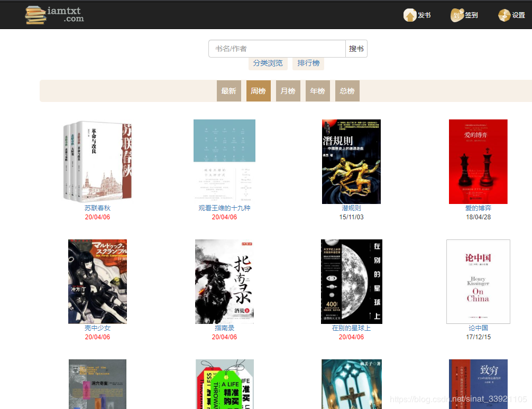Focus the 书名/作者 search field
The width and height of the screenshot is (532, 409).
click(x=277, y=49)
